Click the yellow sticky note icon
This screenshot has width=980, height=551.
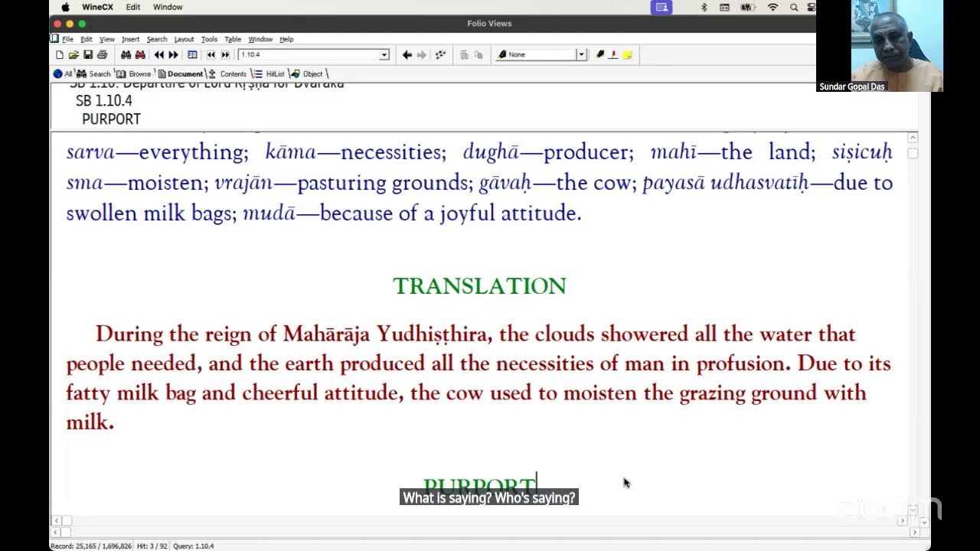click(x=627, y=55)
